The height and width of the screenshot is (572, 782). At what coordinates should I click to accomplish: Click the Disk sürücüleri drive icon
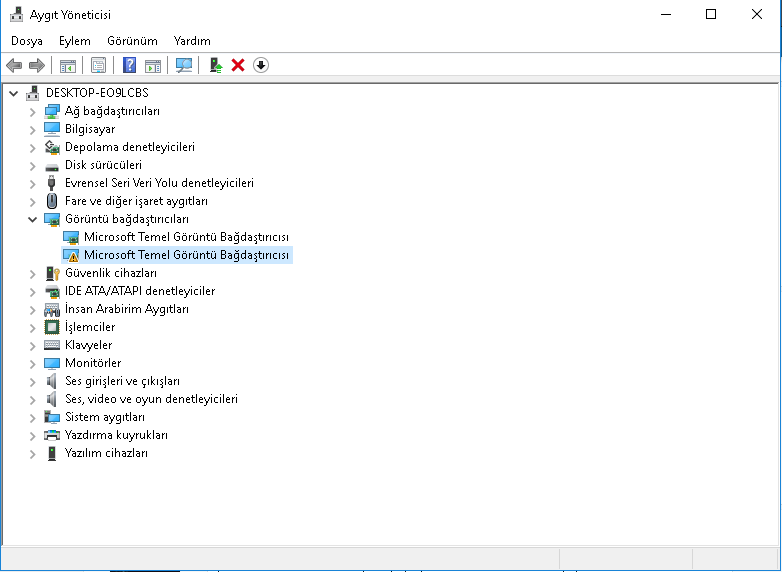[x=52, y=166]
